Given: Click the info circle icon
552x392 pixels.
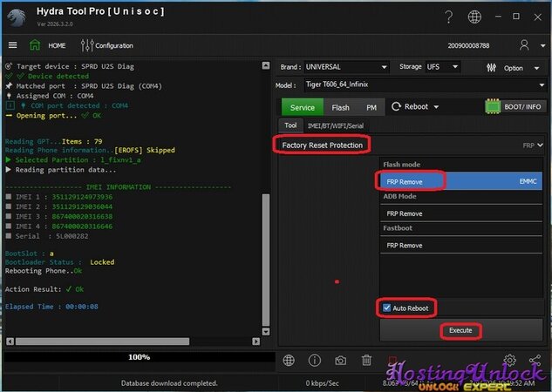Looking at the screenshot, I should [x=315, y=361].
